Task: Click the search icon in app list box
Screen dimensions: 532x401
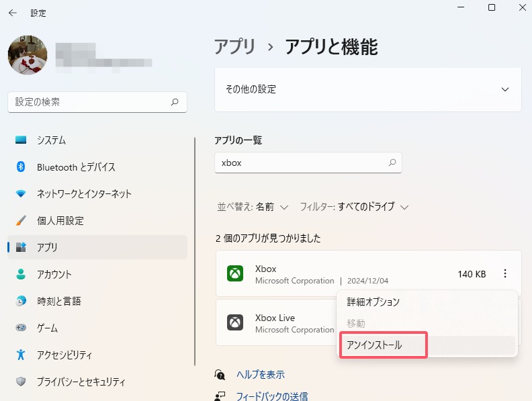Action: point(392,163)
